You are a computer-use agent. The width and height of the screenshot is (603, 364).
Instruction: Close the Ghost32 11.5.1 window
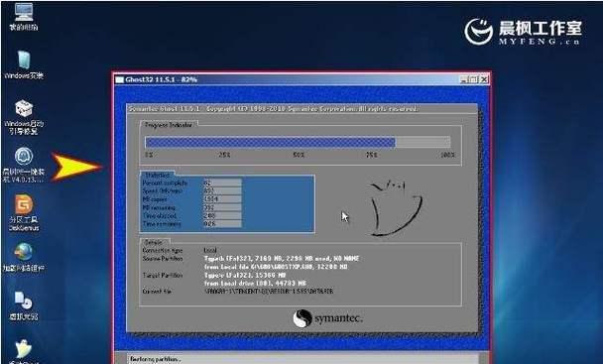point(483,79)
